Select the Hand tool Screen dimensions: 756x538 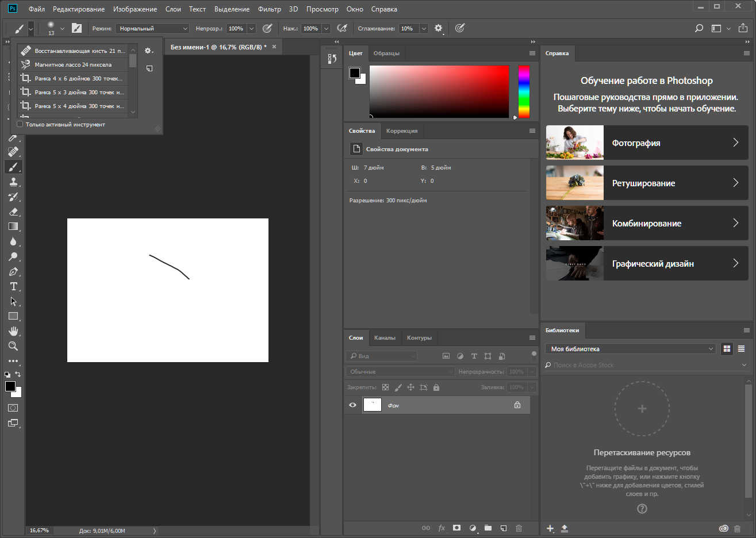pyautogui.click(x=13, y=331)
